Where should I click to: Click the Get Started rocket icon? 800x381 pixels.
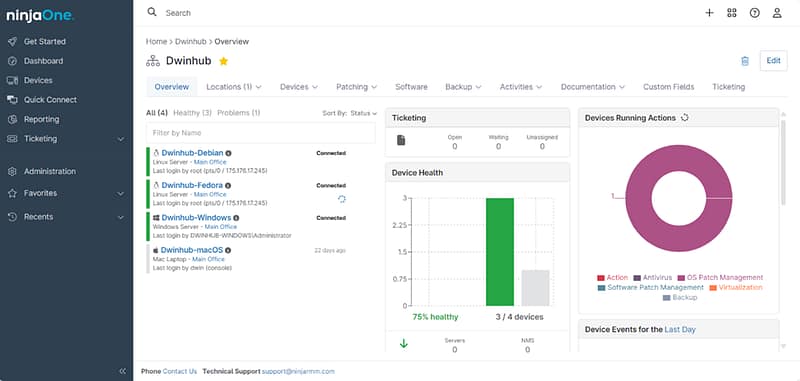pyautogui.click(x=13, y=42)
